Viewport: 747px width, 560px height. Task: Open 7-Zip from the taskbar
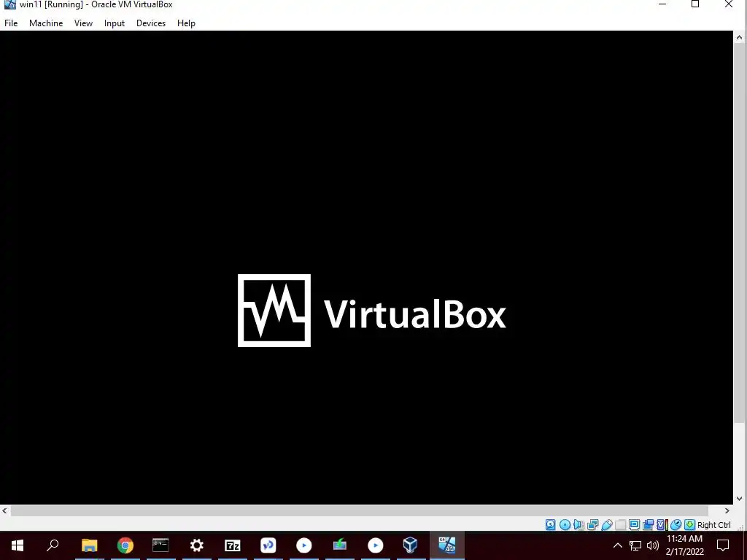(233, 545)
